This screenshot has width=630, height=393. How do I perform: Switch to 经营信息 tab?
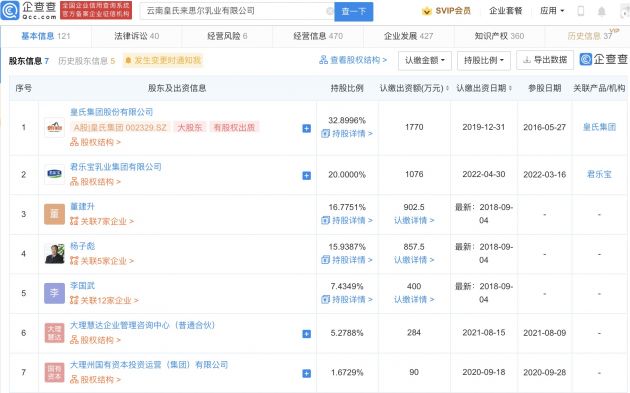click(318, 36)
